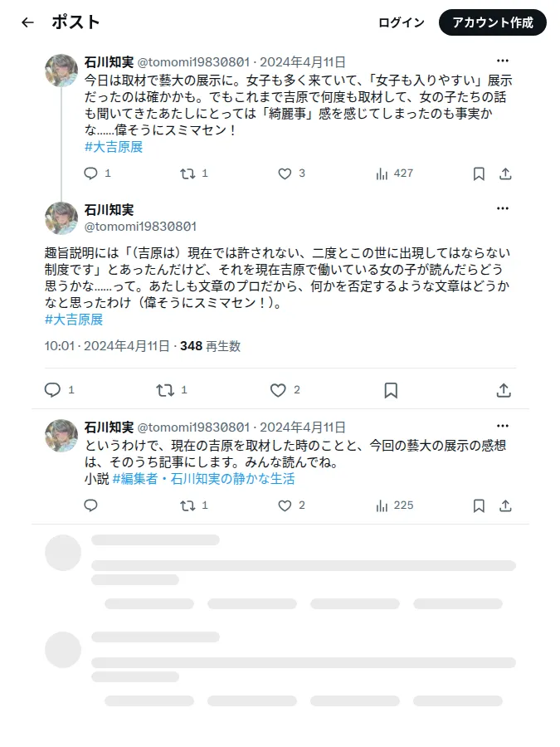The height and width of the screenshot is (747, 560).
Task: Like the main post showing 2 likes
Action: click(x=278, y=390)
